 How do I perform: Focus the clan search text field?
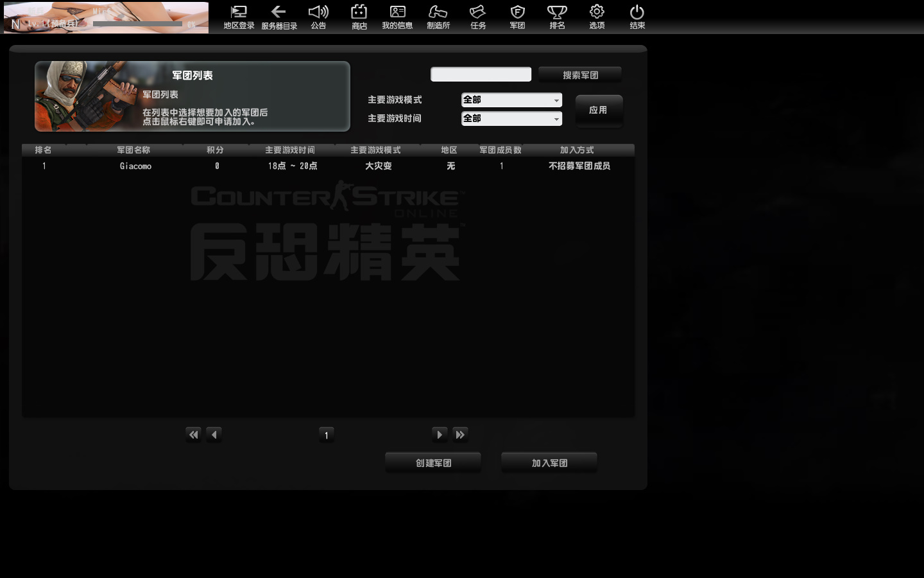pos(481,74)
